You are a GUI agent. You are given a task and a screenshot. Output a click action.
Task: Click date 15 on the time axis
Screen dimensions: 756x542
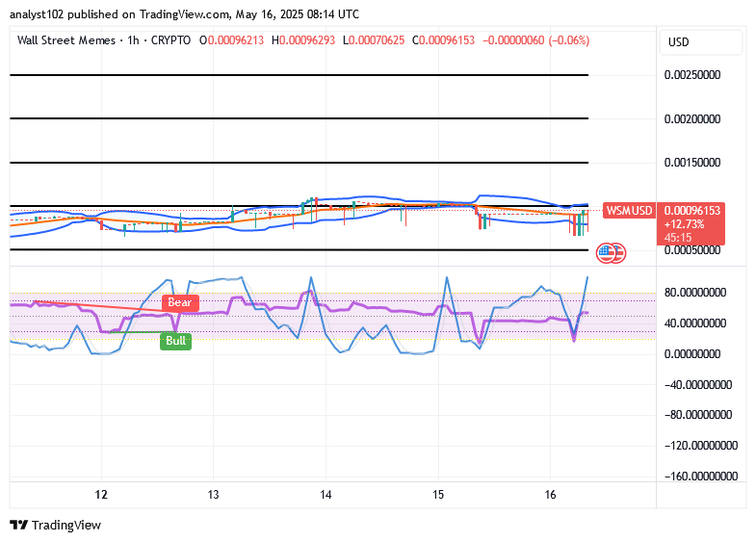coord(438,495)
